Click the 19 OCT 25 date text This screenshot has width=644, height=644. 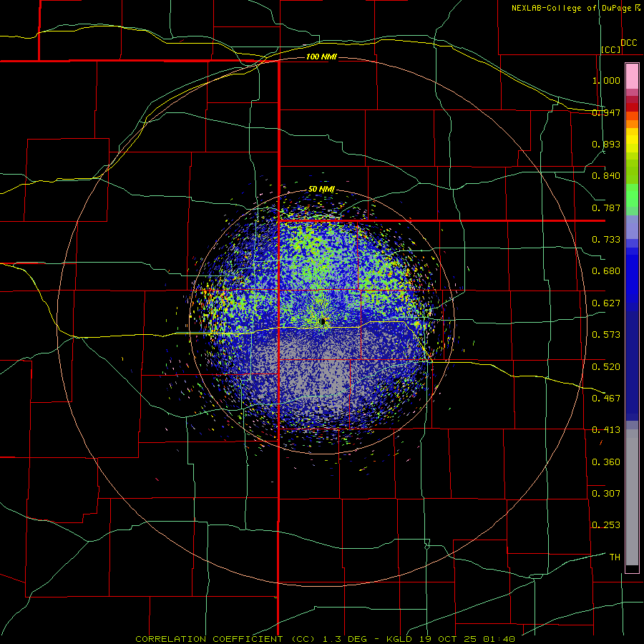pyautogui.click(x=448, y=639)
